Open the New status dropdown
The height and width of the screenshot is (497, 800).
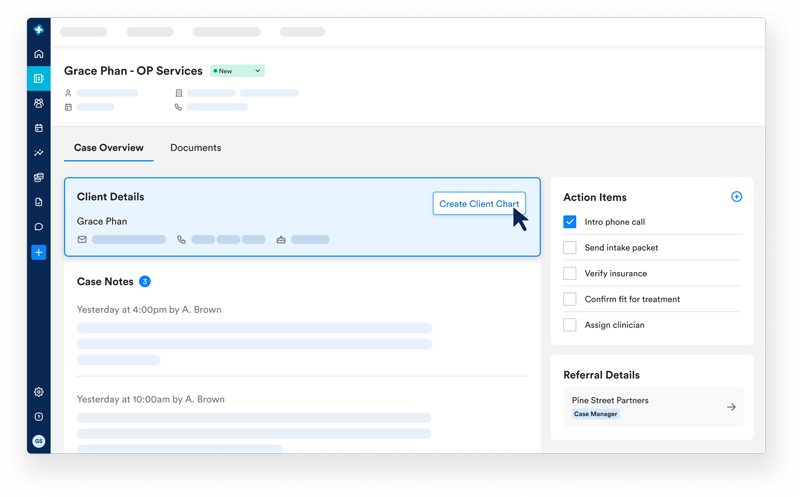[x=237, y=71]
